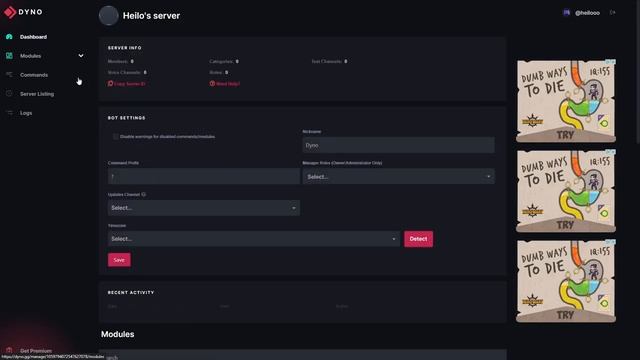Image resolution: width=640 pixels, height=360 pixels.
Task: Click the page vertical scrollbar
Action: point(638,71)
